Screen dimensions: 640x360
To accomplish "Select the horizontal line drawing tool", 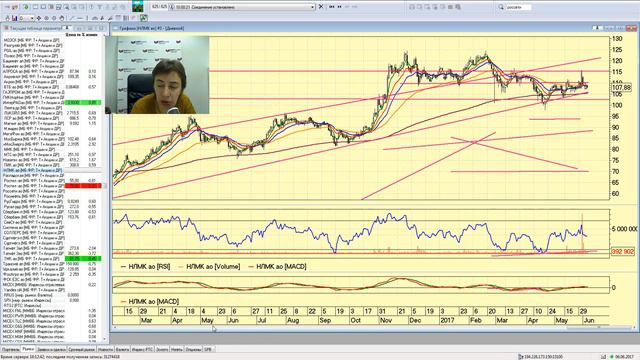I will click(80, 18).
